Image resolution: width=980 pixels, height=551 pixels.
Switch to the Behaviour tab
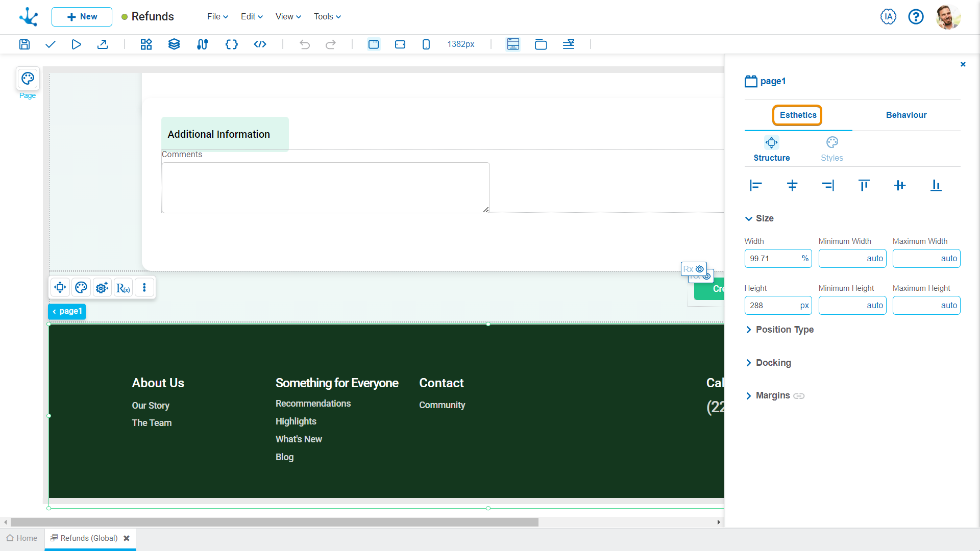[906, 115]
